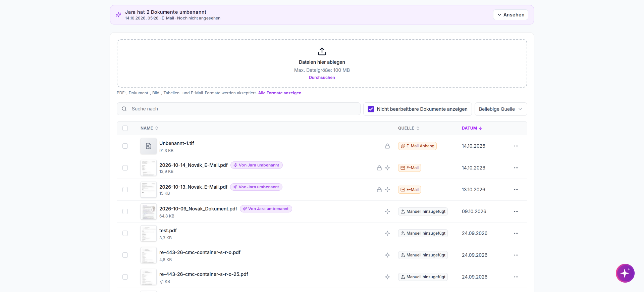Click thumbnail of 2026-10-09_Novák_Dokument.pdf
The image size is (644, 292).
click(149, 211)
